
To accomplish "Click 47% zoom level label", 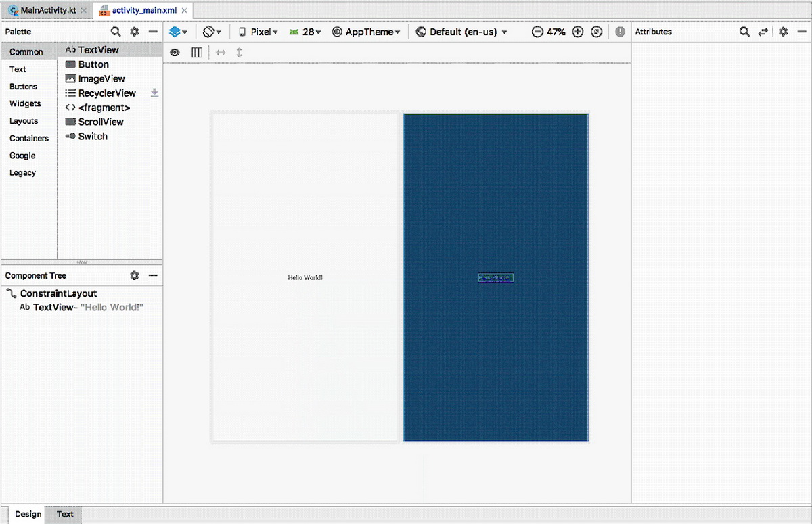I will (556, 32).
